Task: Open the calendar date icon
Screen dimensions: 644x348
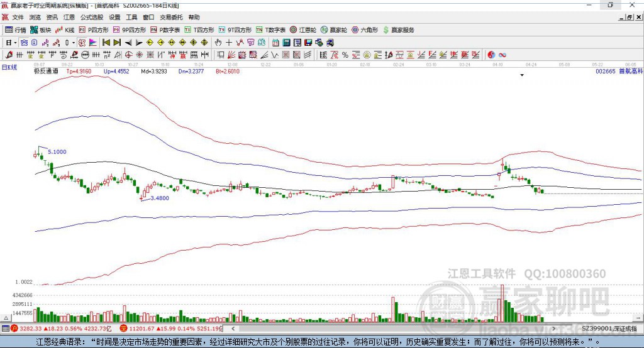Action: pos(275,43)
